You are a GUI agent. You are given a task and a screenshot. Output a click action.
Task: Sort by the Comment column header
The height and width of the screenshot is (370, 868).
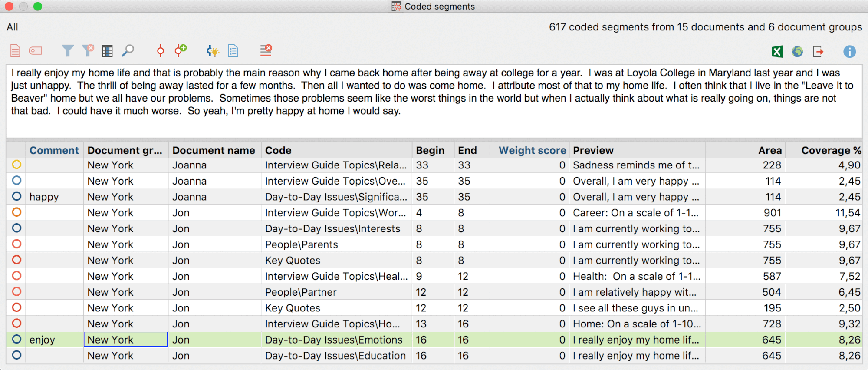click(54, 150)
